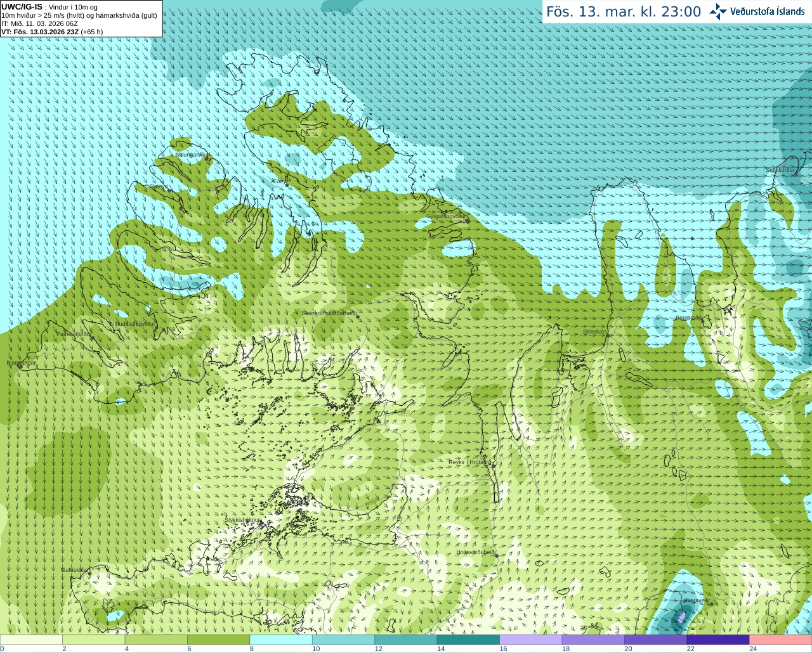Click the 2–4 m/s light green scale swatch
This screenshot has width=812, height=653.
(x=93, y=640)
